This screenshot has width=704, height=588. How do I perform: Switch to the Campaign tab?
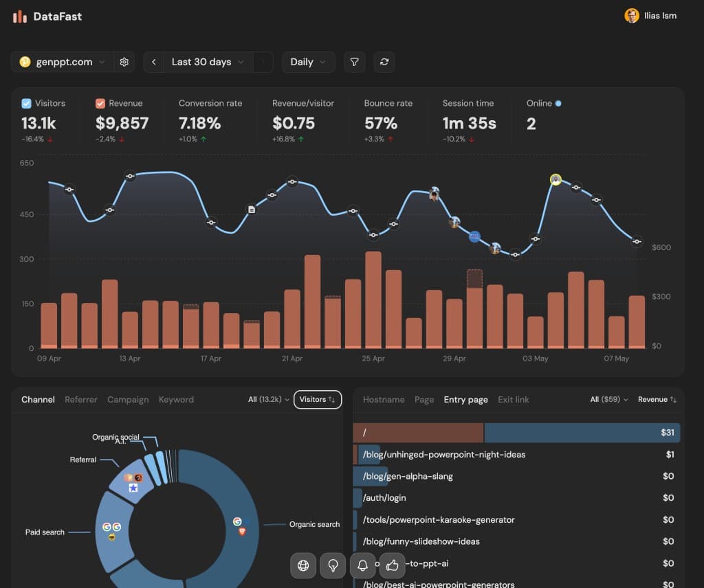coord(128,400)
